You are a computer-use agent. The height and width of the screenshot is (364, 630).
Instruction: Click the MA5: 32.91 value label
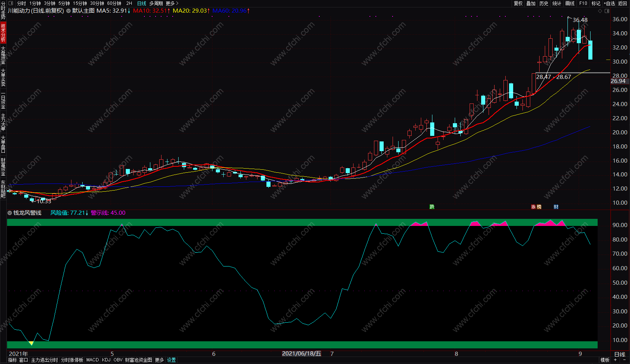click(113, 11)
